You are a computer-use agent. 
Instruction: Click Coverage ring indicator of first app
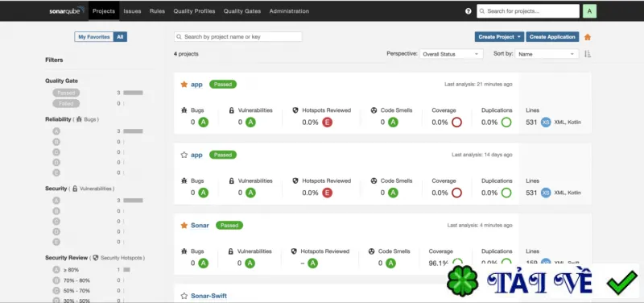coord(456,122)
